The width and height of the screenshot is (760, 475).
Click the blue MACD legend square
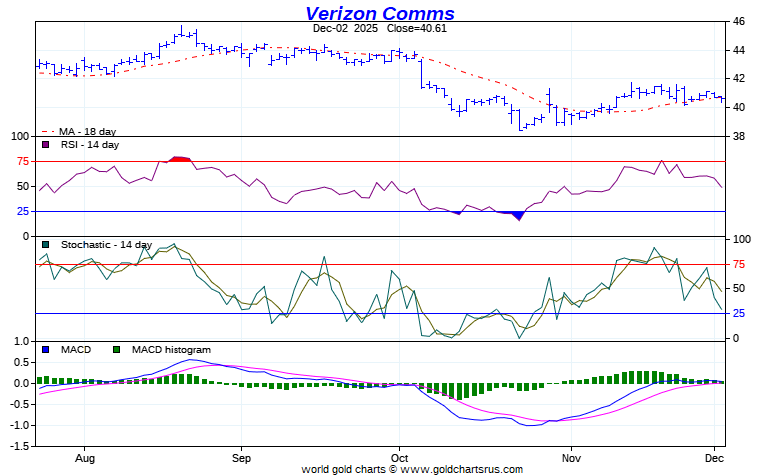tap(46, 349)
